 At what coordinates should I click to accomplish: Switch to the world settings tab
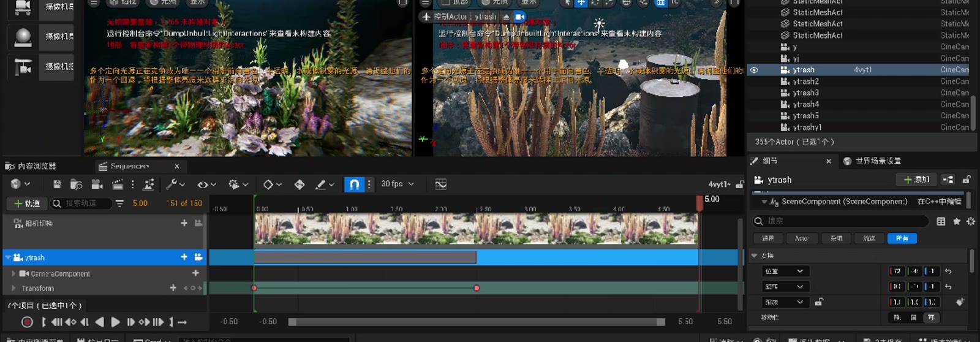(x=872, y=161)
